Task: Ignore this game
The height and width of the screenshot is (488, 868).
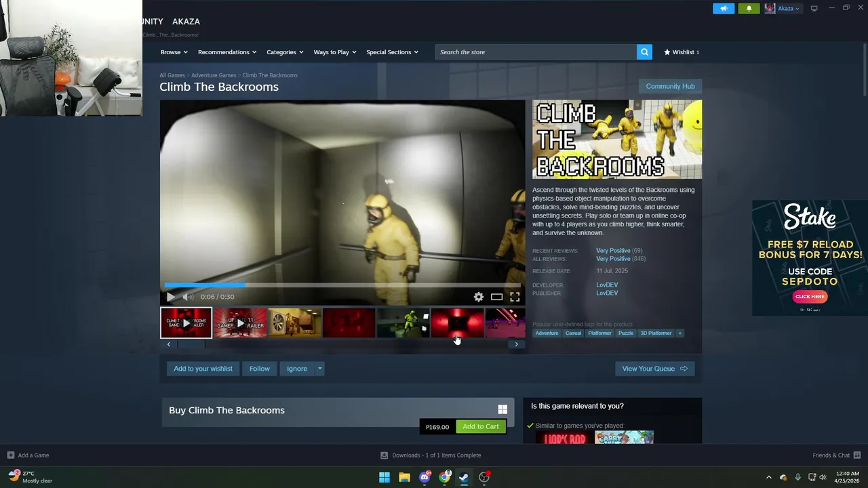Action: point(297,369)
